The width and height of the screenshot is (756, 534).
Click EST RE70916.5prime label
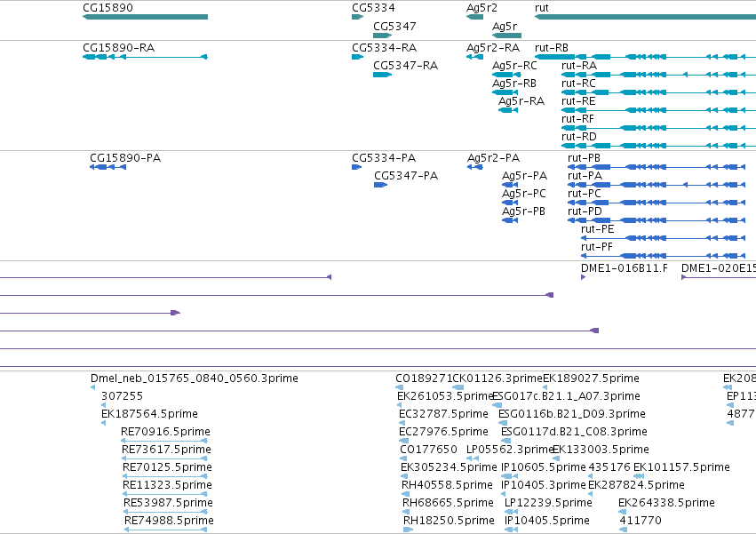166,432
